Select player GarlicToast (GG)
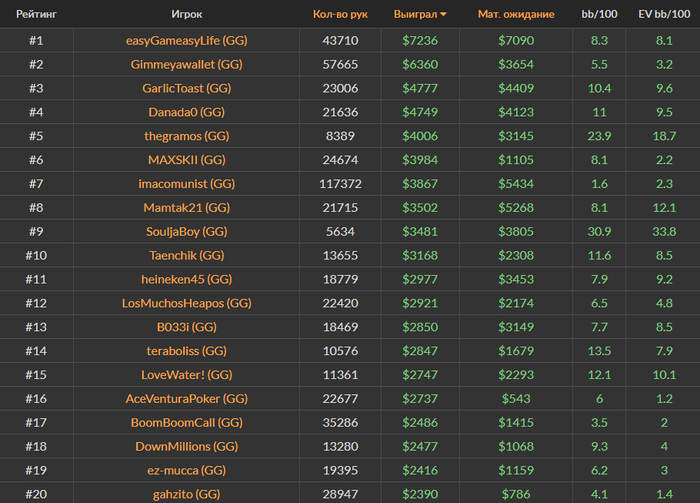This screenshot has height=503, width=700. pos(187,88)
